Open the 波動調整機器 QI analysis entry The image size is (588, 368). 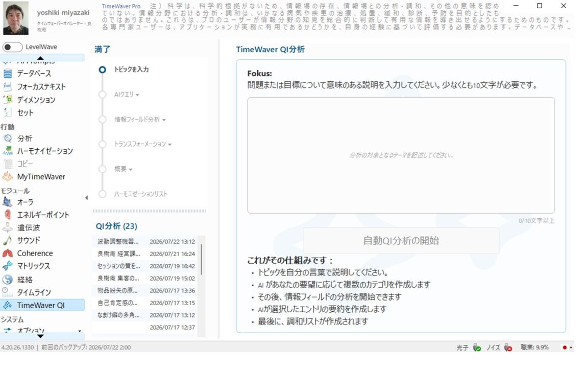click(x=146, y=241)
